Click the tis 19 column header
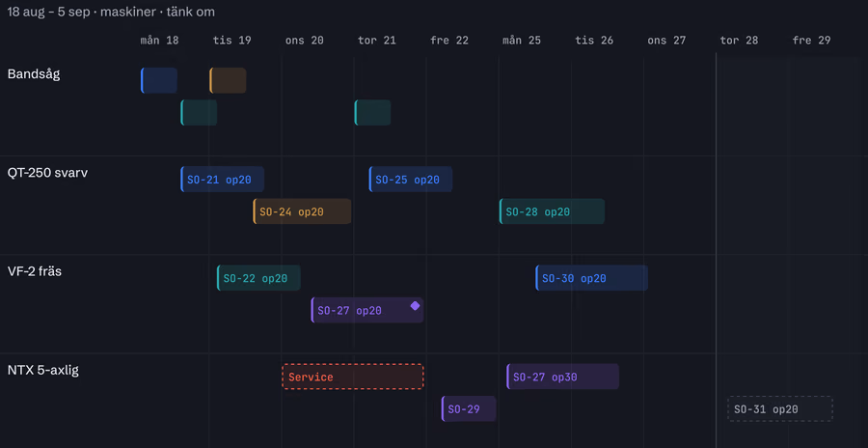 click(x=231, y=41)
